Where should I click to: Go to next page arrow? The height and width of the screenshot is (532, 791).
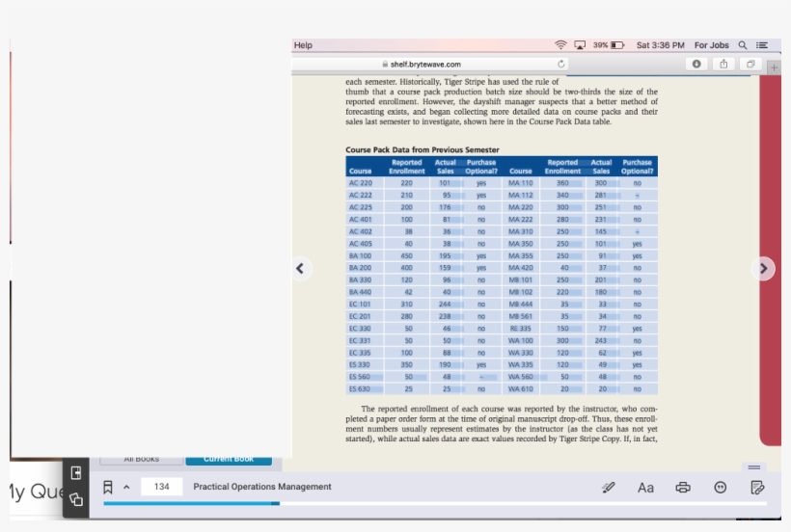763,269
